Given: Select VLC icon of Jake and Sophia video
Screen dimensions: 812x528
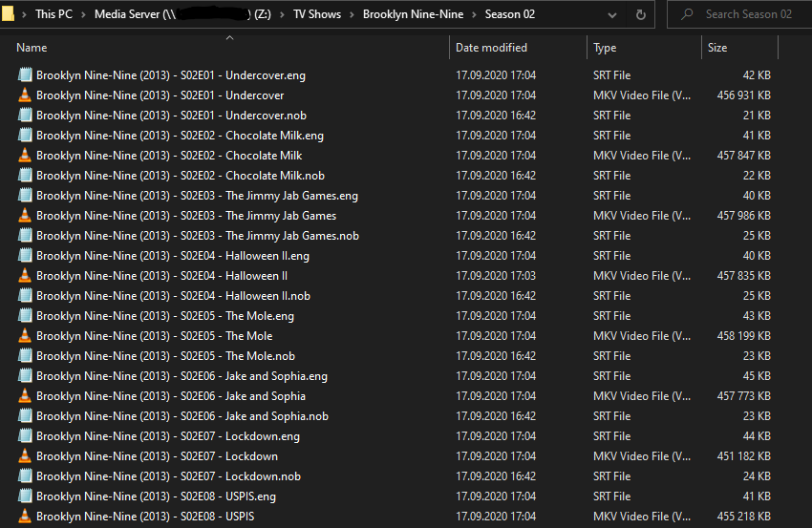Looking at the screenshot, I should tap(24, 396).
